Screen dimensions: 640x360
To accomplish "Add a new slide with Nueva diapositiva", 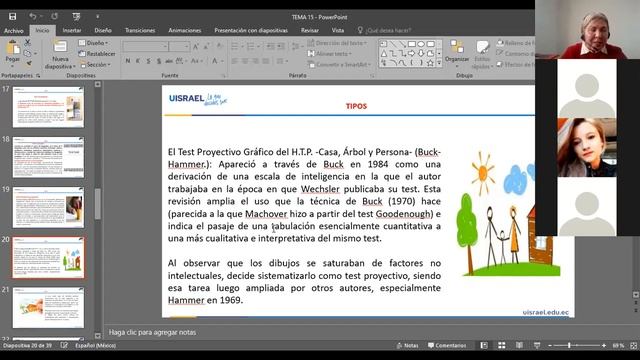I will coord(60,55).
